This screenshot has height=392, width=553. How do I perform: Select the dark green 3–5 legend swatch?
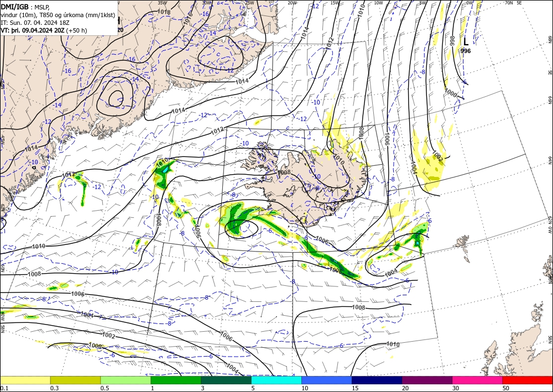tap(226, 380)
